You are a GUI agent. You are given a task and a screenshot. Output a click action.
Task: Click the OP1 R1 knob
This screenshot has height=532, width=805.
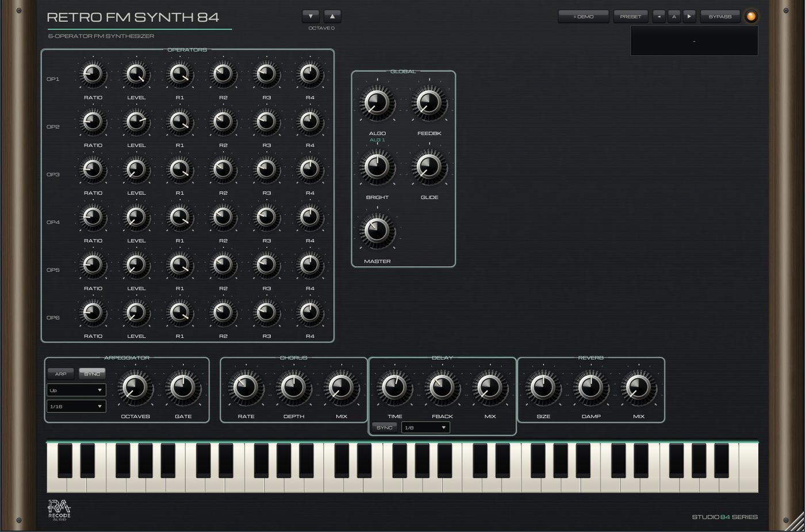tap(179, 74)
